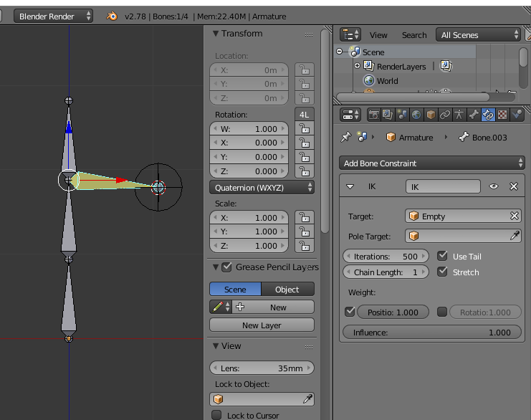Click the New Layer button
The width and height of the screenshot is (531, 420).
click(x=262, y=325)
